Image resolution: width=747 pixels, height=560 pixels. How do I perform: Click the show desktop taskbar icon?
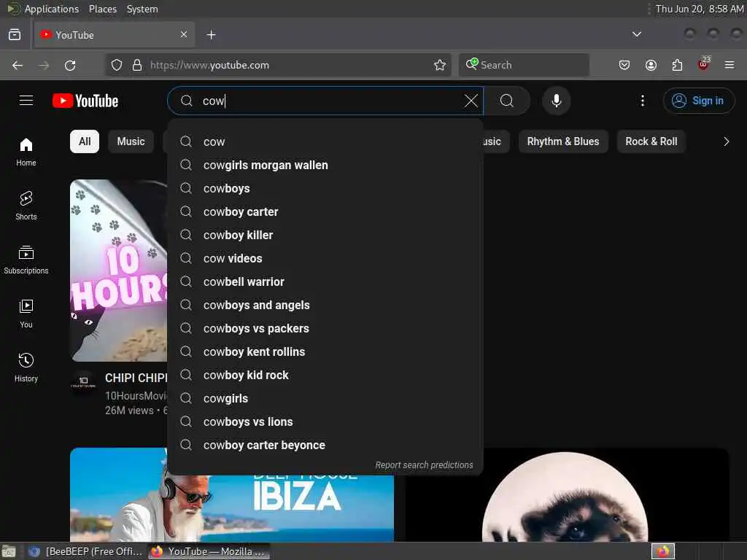[x=9, y=551]
